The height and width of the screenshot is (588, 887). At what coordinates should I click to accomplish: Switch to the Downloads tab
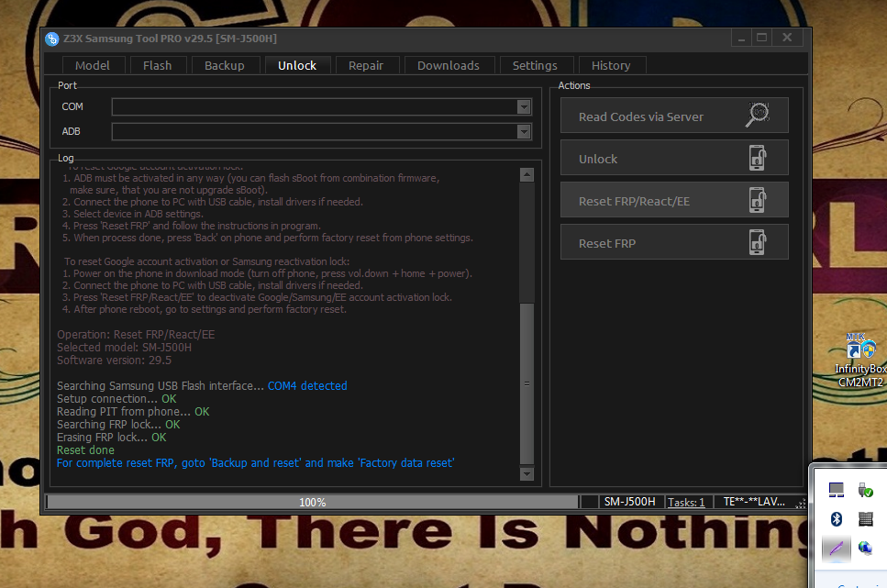point(449,66)
